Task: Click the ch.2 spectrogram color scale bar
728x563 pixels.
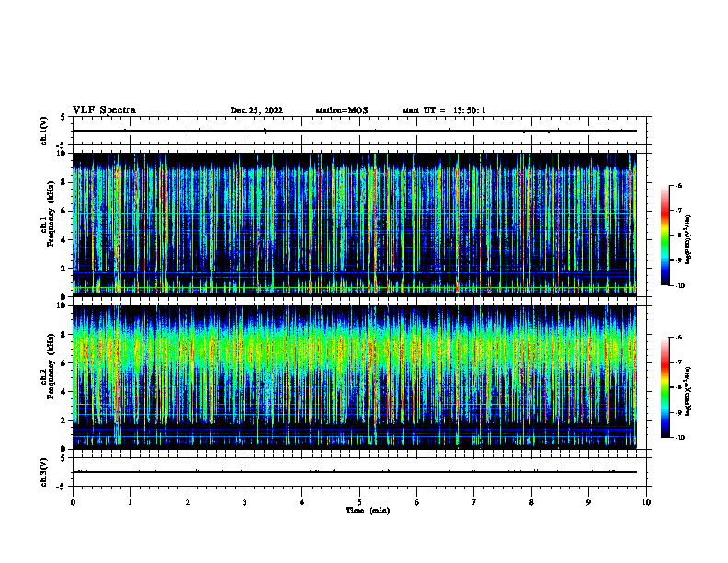Action: pos(665,387)
